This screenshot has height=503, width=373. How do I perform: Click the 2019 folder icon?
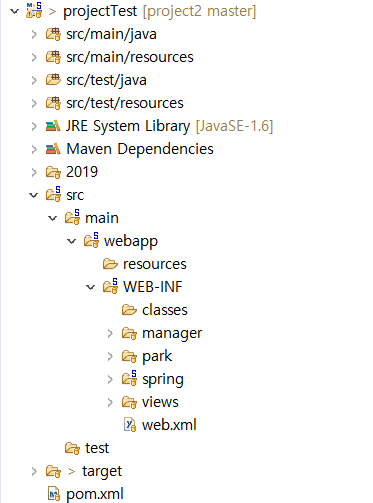coord(53,173)
